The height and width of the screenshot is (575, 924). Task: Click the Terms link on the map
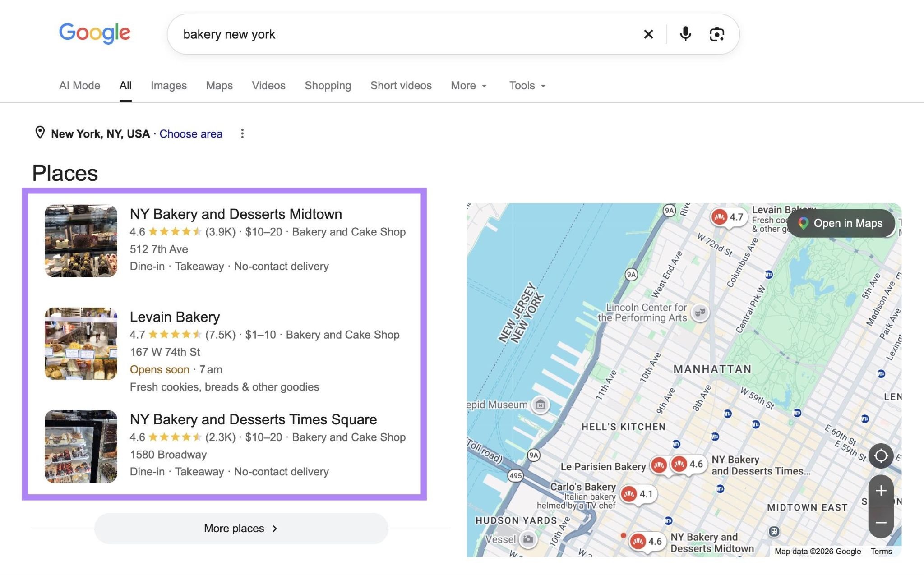pyautogui.click(x=881, y=551)
